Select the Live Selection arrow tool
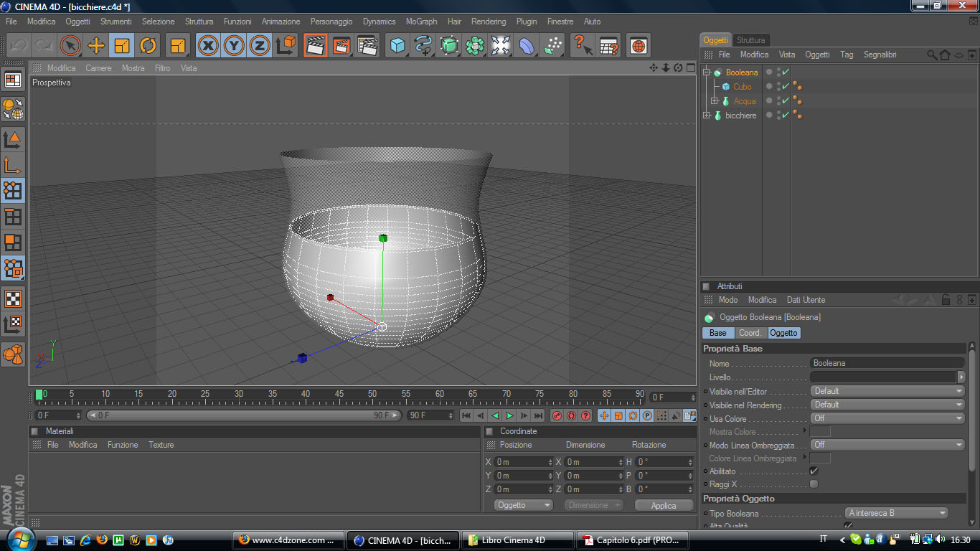Image resolution: width=980 pixels, height=551 pixels. (x=70, y=46)
